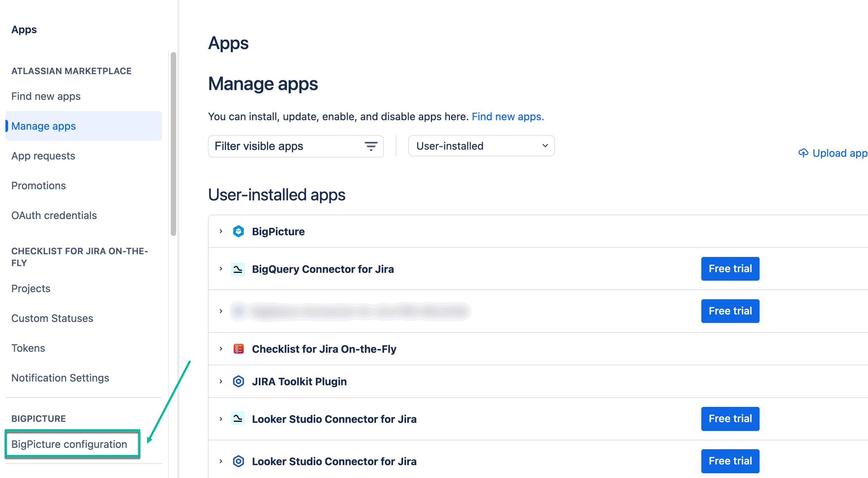Screen dimensions: 868x478
Task: Click the BigQuery Connector for Jira icon
Action: pyautogui.click(x=238, y=269)
